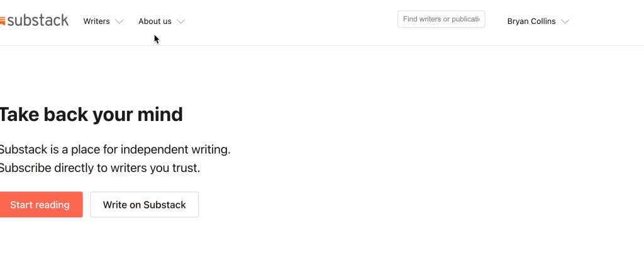Expand the arrow next to Bryan Collins

pyautogui.click(x=565, y=22)
